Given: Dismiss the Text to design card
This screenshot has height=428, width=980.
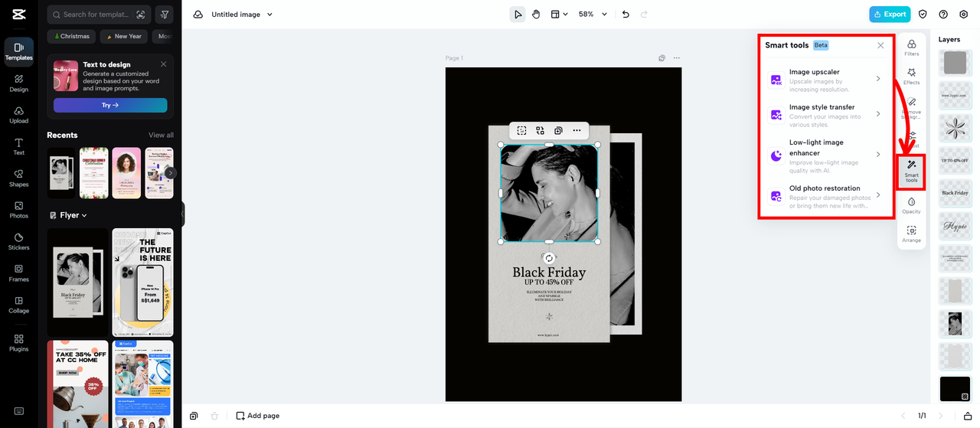Looking at the screenshot, I should pyautogui.click(x=164, y=64).
